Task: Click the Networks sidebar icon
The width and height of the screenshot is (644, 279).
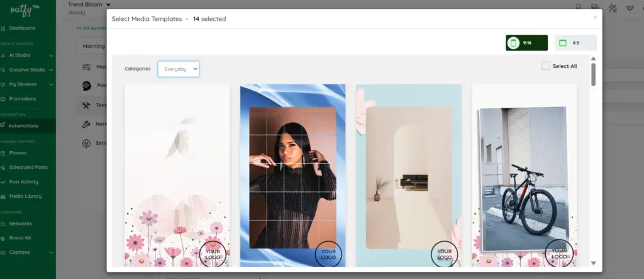Action: 3,224
